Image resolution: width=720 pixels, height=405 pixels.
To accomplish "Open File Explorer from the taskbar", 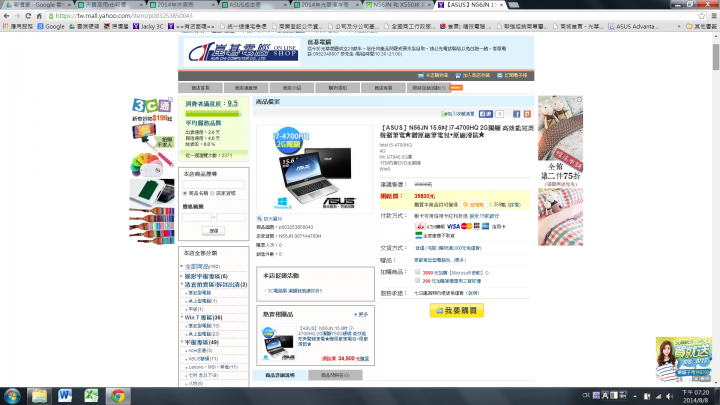I will [x=39, y=396].
